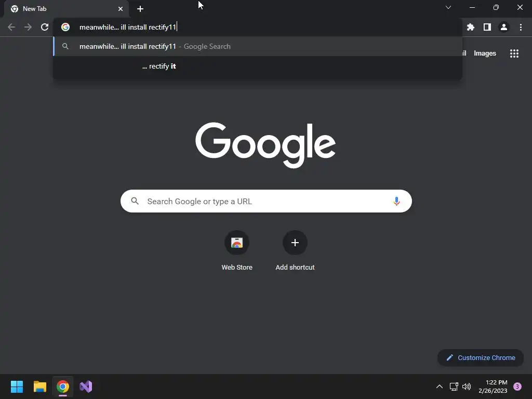Click the magnifier icon in the search box

tap(135, 201)
